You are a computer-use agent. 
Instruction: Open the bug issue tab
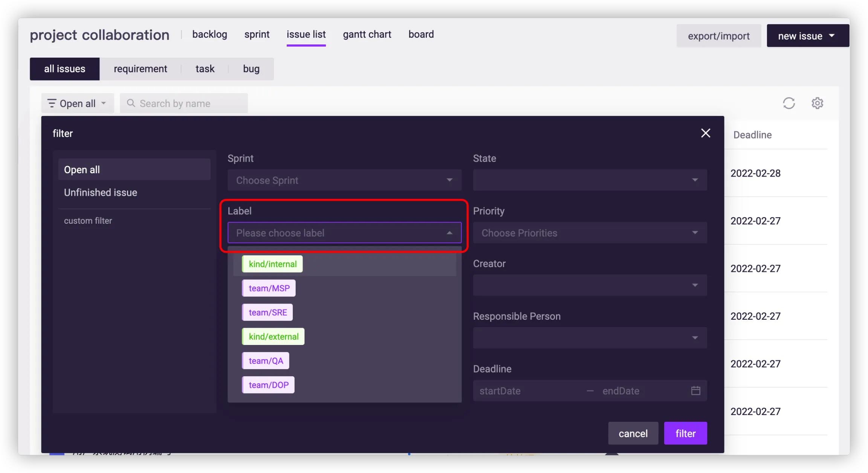pyautogui.click(x=251, y=69)
